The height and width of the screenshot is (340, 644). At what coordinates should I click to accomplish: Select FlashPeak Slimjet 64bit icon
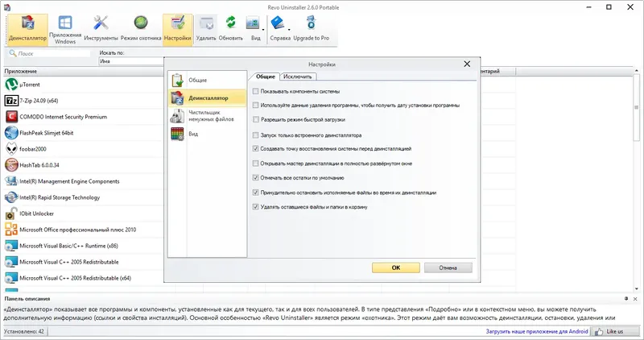[11, 133]
